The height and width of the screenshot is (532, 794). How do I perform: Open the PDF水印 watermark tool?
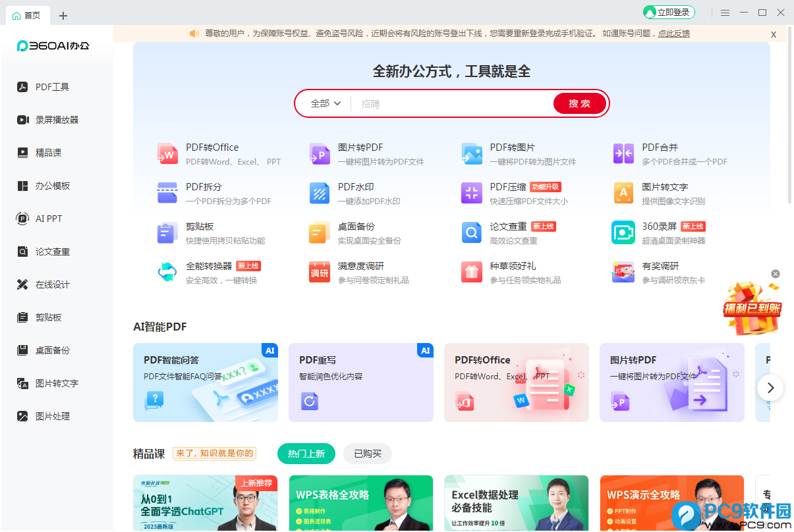tap(320, 193)
